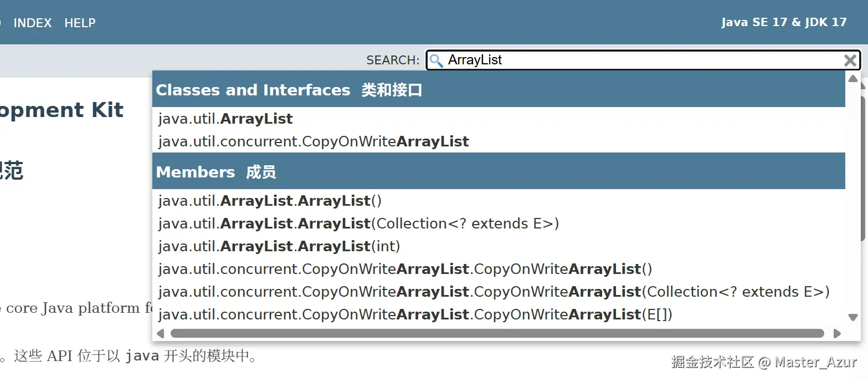
Task: Choose ArrayList(Collection<? extends E>) constructor result
Action: pyautogui.click(x=358, y=223)
